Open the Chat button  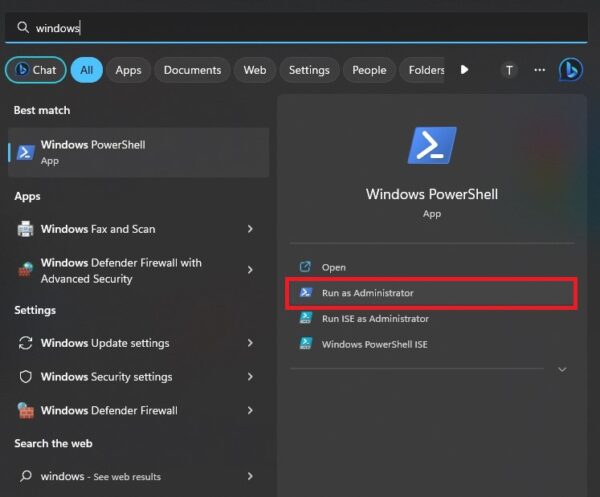pos(36,70)
